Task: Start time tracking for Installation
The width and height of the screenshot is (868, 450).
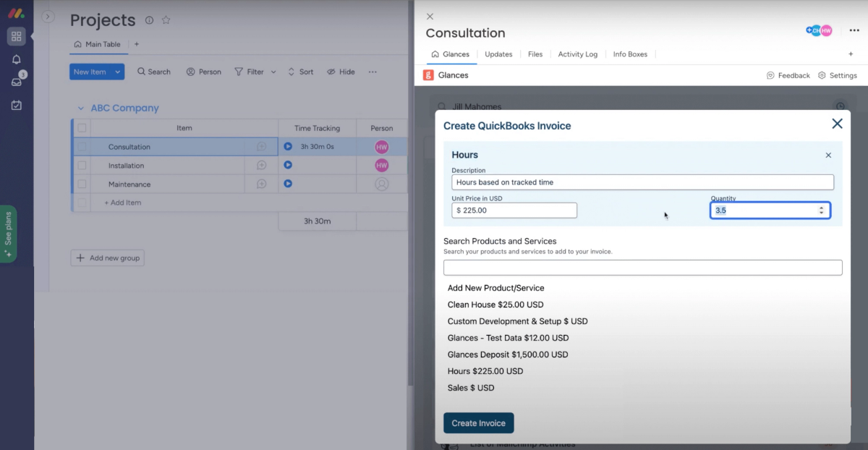Action: click(288, 166)
